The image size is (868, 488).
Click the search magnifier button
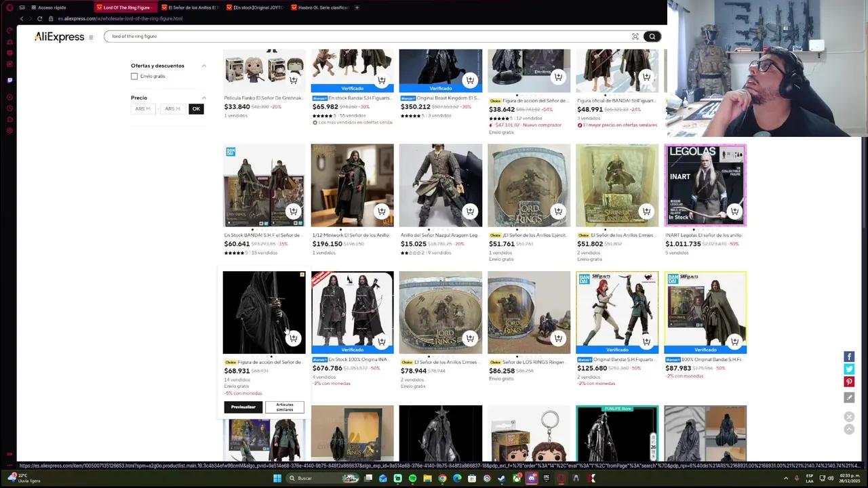[652, 37]
